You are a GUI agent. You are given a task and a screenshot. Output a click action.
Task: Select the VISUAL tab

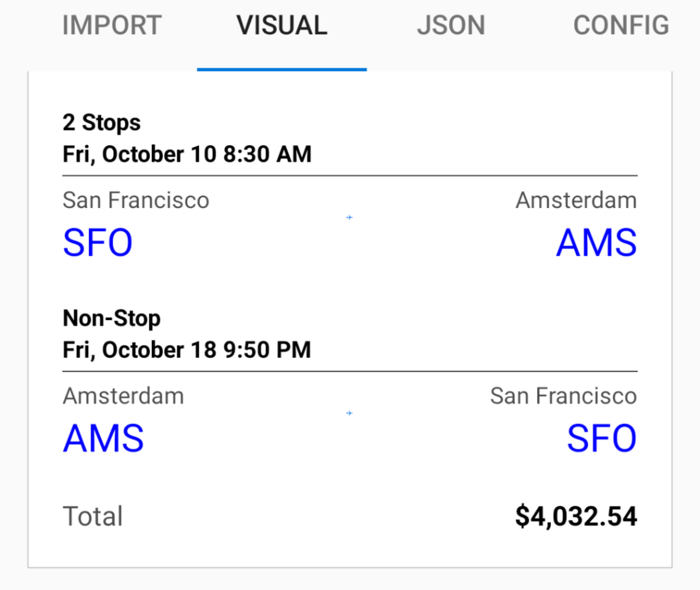point(282,25)
